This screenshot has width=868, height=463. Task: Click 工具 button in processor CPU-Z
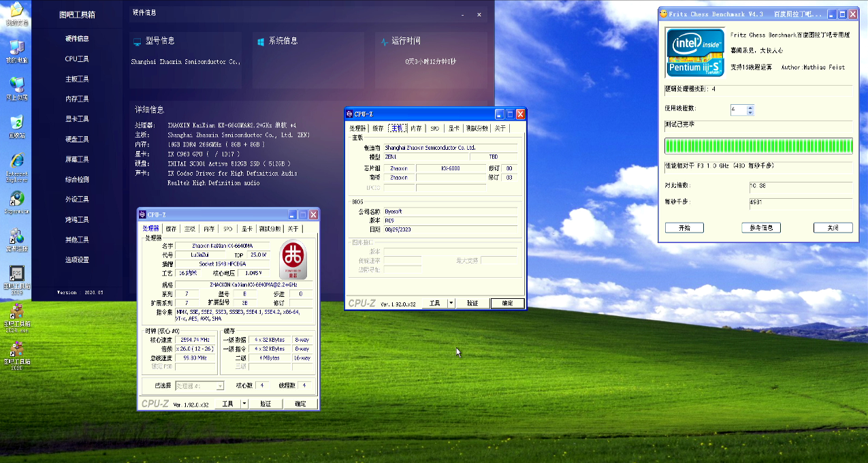coord(227,404)
